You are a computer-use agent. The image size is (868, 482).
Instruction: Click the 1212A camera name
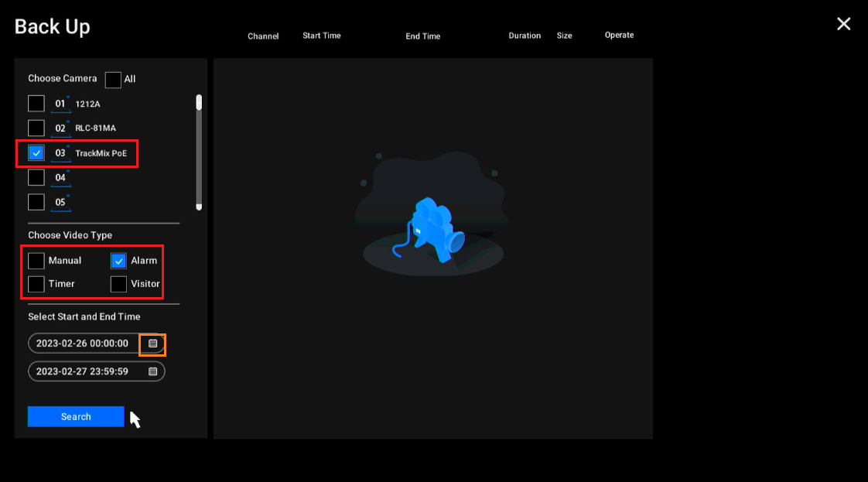coord(87,104)
